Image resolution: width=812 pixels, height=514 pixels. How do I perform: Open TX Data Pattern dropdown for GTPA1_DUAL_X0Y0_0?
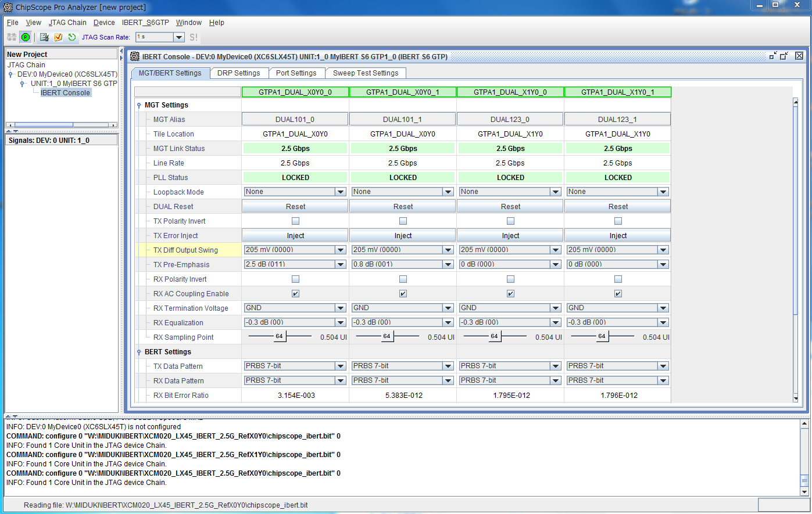pyautogui.click(x=341, y=366)
